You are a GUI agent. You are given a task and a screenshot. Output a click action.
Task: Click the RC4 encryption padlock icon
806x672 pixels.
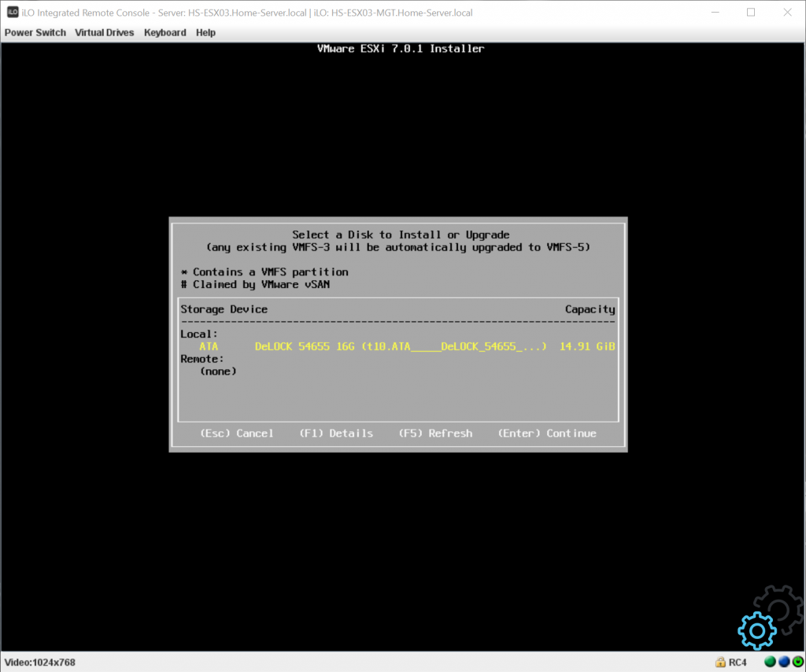click(719, 662)
